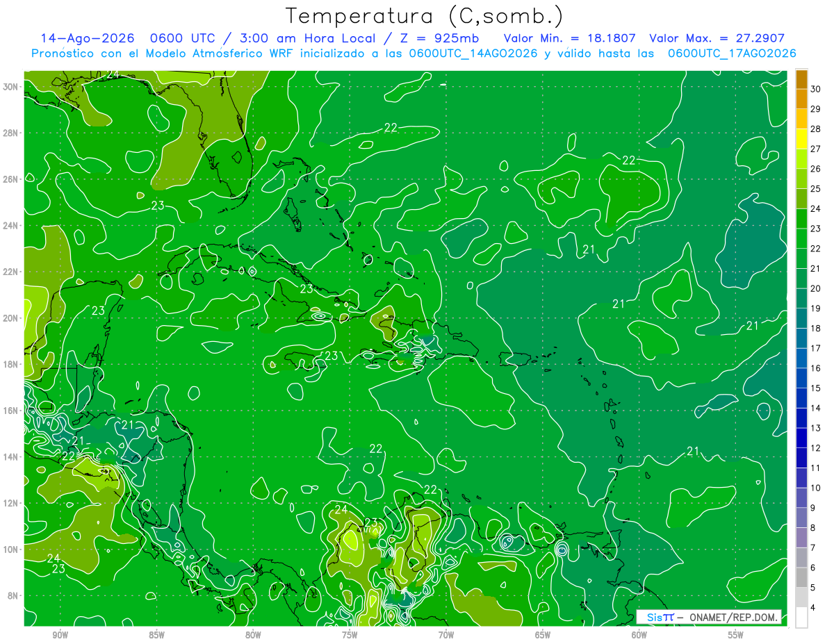Select the 'Valor Max. = 27.2907' value
This screenshot has height=644, width=834.
(x=717, y=38)
